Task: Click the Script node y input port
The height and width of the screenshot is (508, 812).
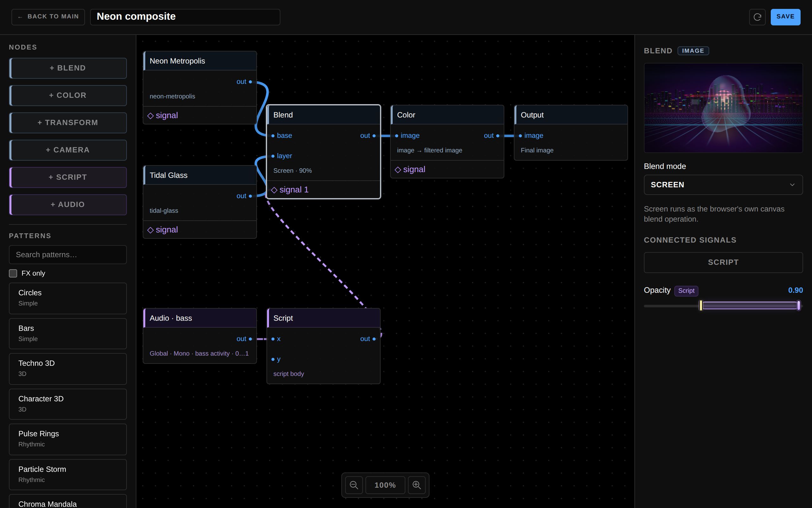Action: tap(273, 359)
